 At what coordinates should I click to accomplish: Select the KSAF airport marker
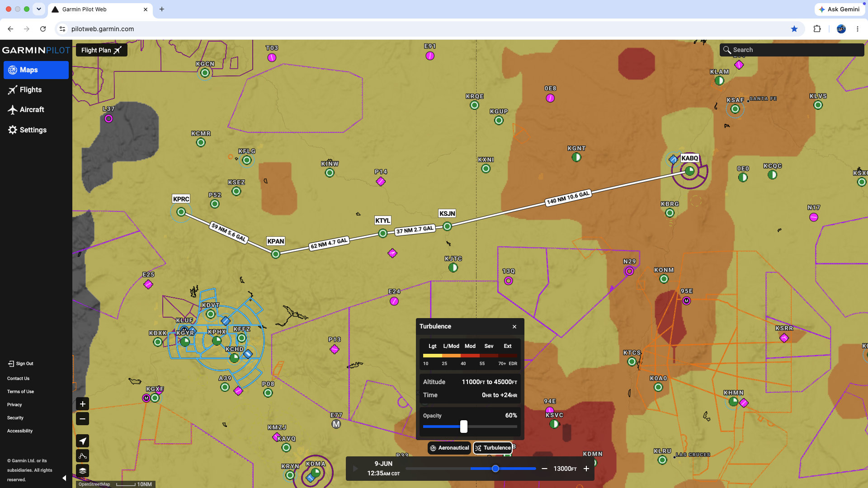[735, 109]
